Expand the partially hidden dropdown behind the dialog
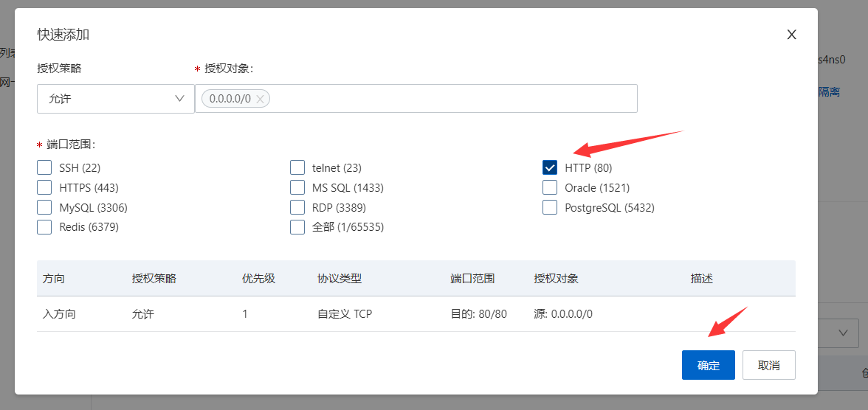 (843, 333)
